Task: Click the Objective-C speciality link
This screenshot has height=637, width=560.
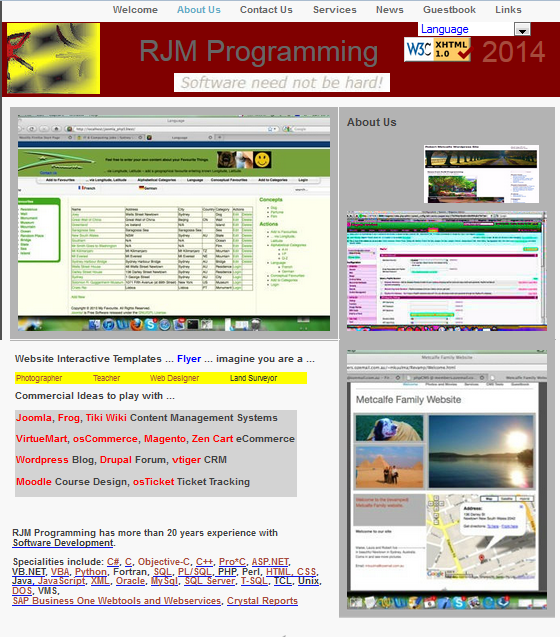Action: [x=163, y=562]
